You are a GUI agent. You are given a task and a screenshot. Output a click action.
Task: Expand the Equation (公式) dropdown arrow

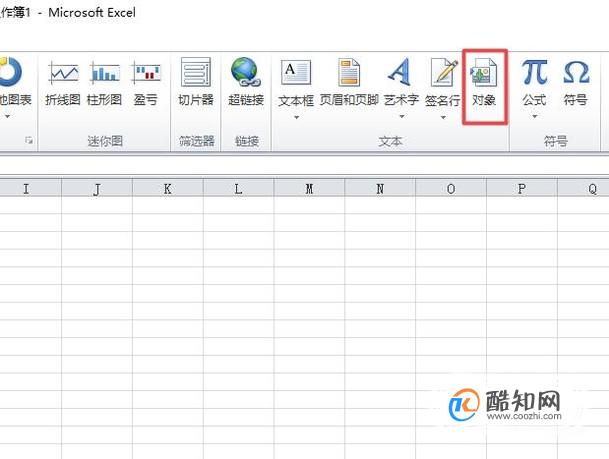[x=535, y=116]
